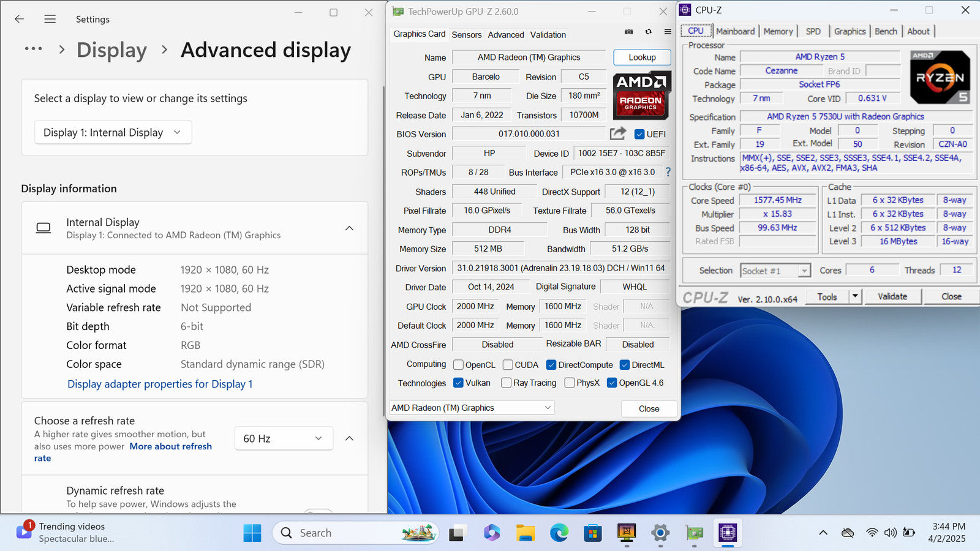Click the Lookup button in GPU-Z

tap(642, 57)
